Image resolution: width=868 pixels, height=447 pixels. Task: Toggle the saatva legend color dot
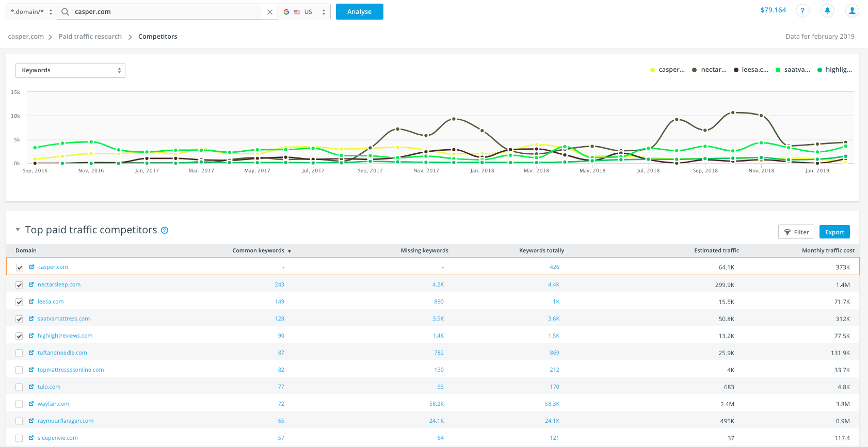[x=778, y=70]
